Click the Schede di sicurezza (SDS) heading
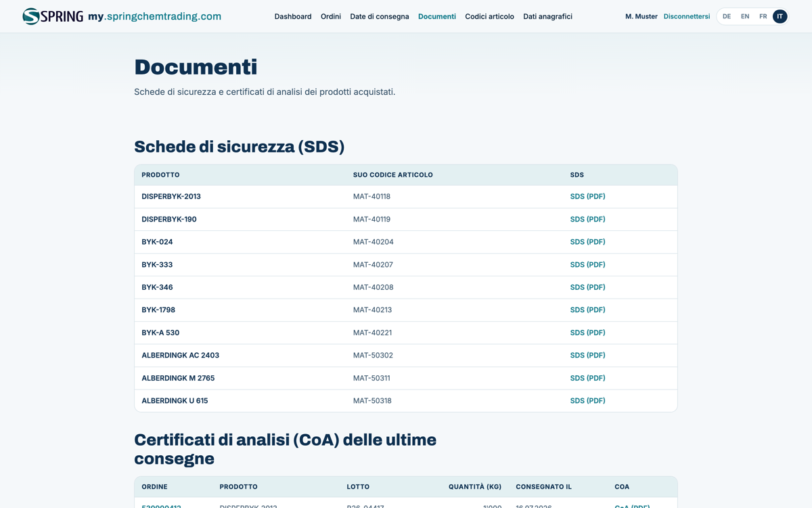812x508 pixels. [240, 147]
